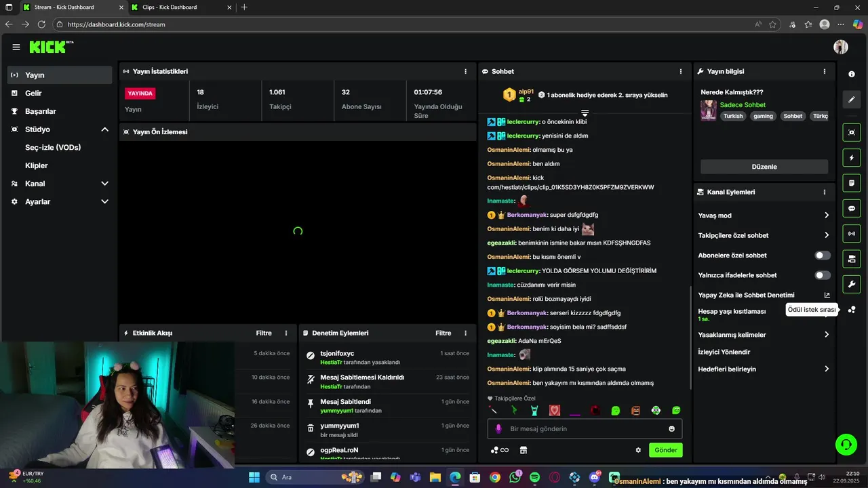This screenshot has width=868, height=488.
Task: Click the tsjonifoxyc moderation entry
Action: (x=388, y=358)
